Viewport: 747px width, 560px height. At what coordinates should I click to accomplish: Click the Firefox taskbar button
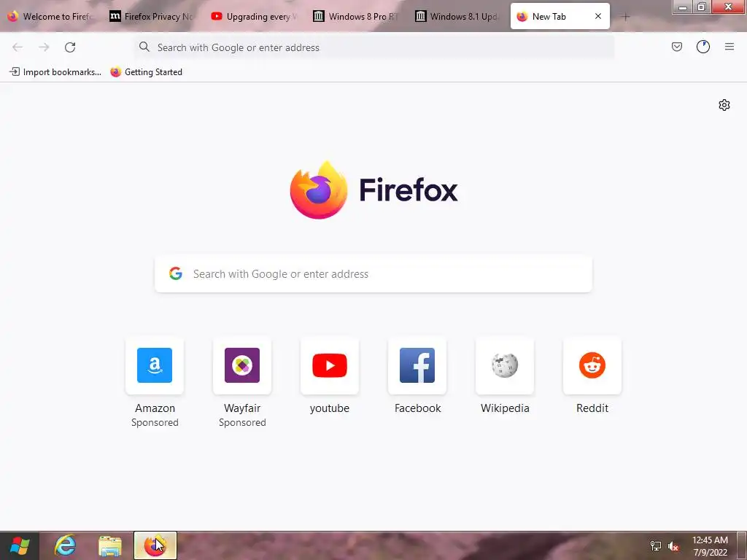(x=155, y=545)
